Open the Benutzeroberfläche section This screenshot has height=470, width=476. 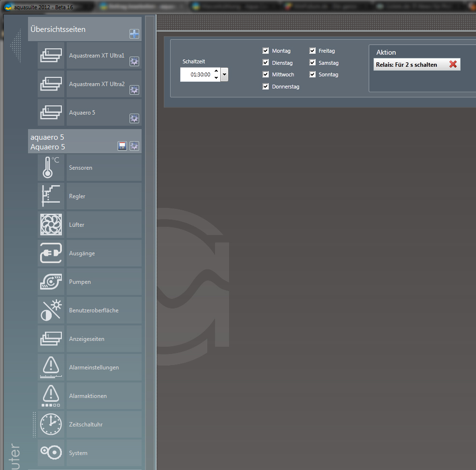(x=104, y=310)
